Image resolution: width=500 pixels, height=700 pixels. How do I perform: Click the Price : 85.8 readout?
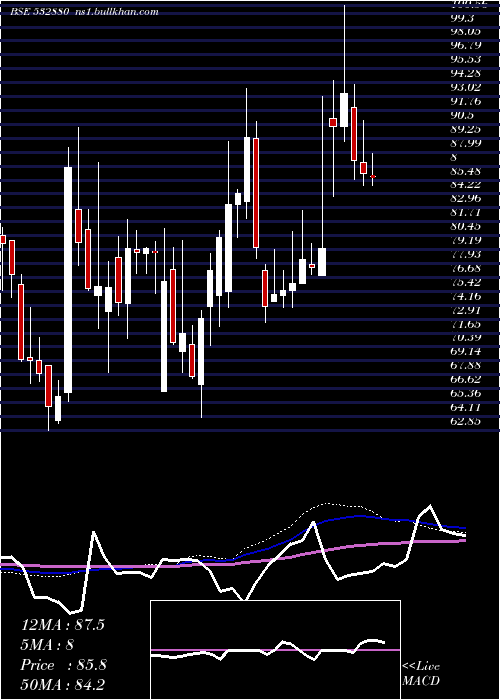click(x=63, y=665)
